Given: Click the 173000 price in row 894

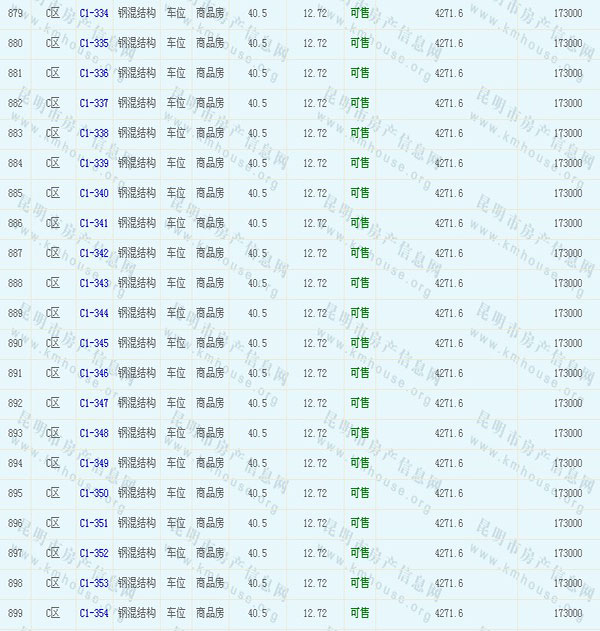Looking at the screenshot, I should 567,463.
